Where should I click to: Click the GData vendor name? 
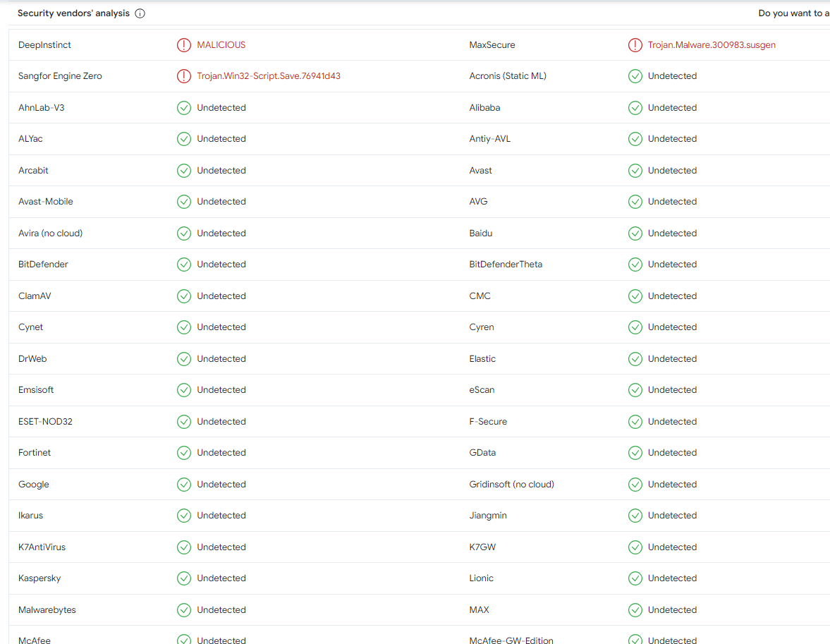(482, 453)
